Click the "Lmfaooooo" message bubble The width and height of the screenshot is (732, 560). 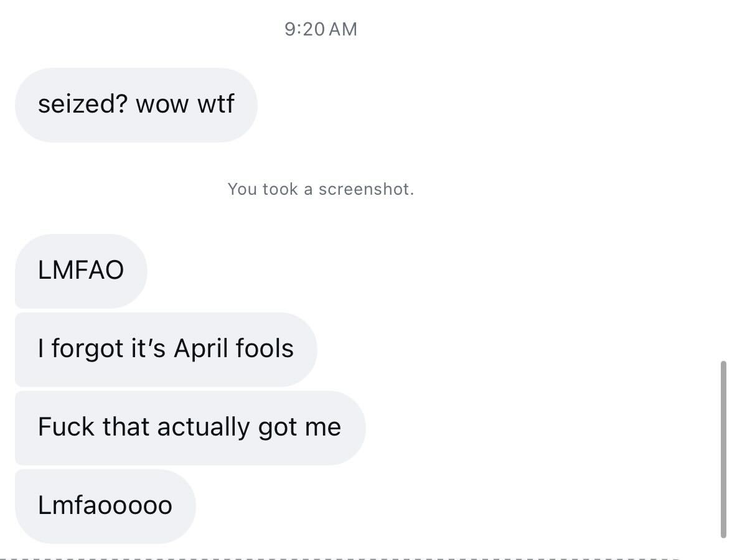(105, 506)
